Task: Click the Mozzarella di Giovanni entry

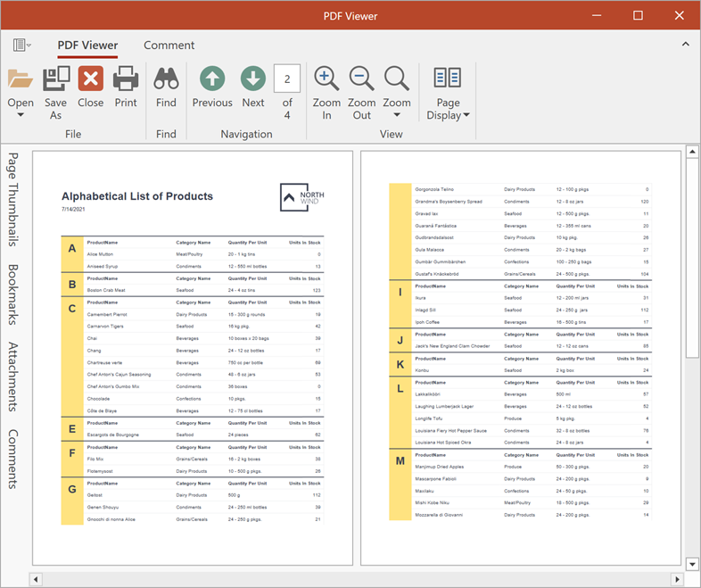Action: click(x=439, y=515)
